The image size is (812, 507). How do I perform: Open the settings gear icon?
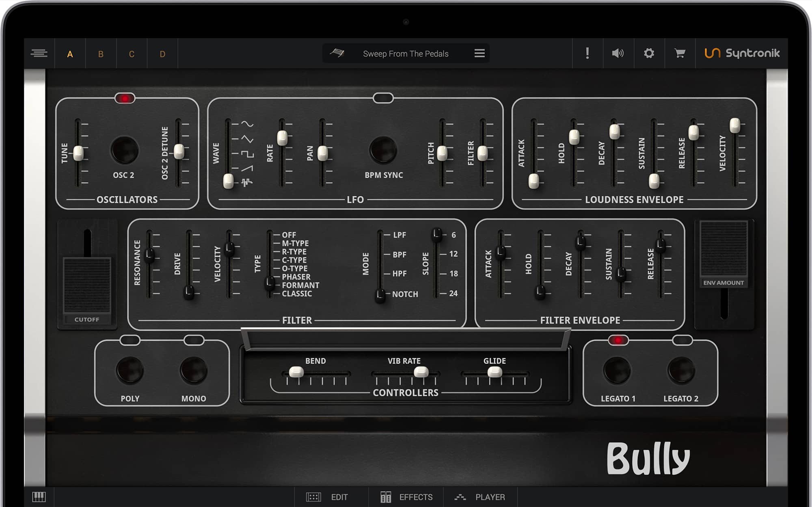tap(649, 53)
